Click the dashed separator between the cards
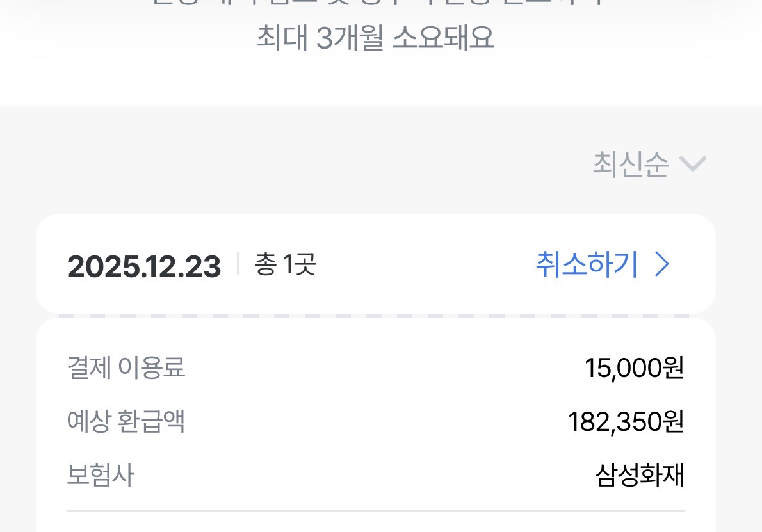 (375, 316)
